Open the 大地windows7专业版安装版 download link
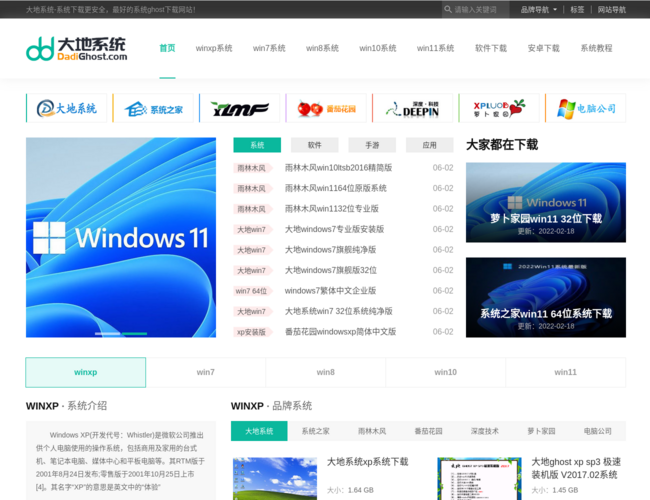650x500 pixels. coord(334,229)
